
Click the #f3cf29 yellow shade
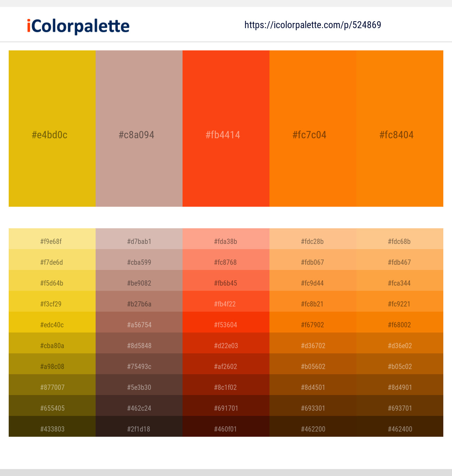52,301
